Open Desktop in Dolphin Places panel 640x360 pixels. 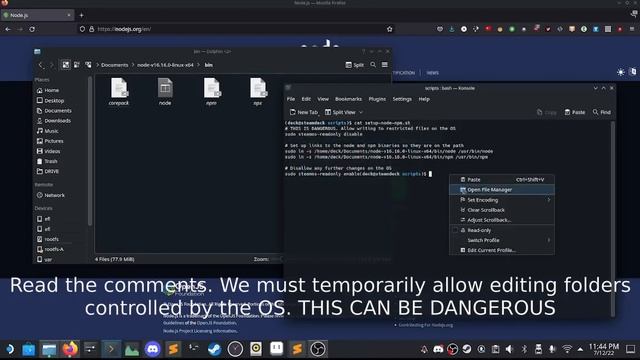(50, 100)
